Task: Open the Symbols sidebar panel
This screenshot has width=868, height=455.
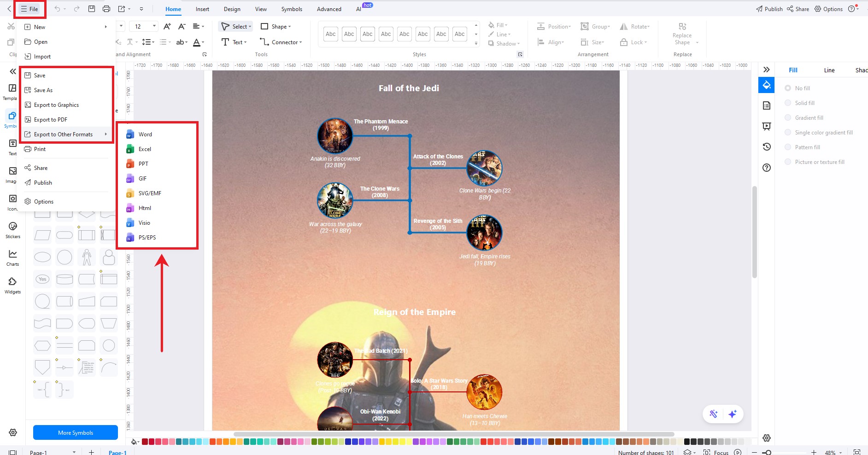Action: [x=12, y=119]
